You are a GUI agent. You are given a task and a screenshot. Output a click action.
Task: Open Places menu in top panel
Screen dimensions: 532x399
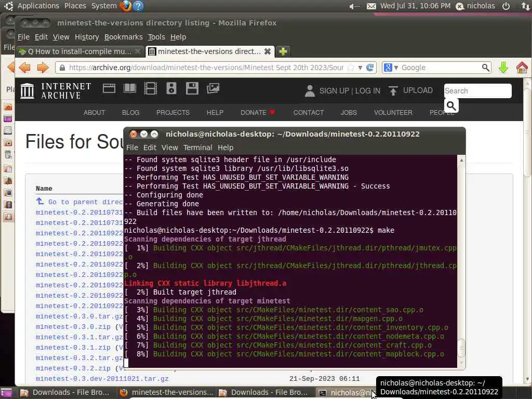tap(75, 6)
